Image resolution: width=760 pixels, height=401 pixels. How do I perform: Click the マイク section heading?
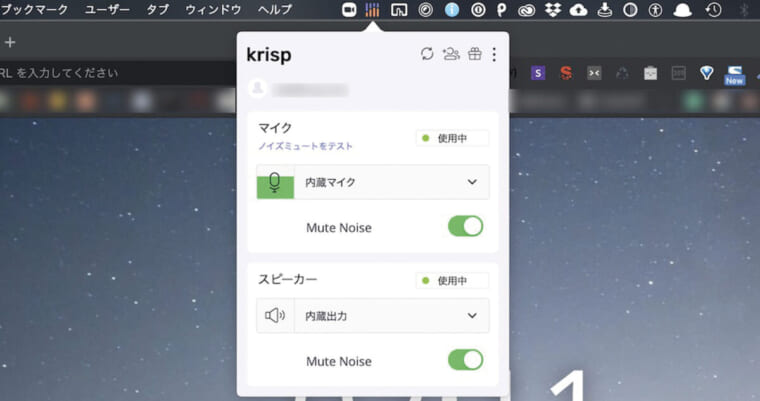click(275, 128)
